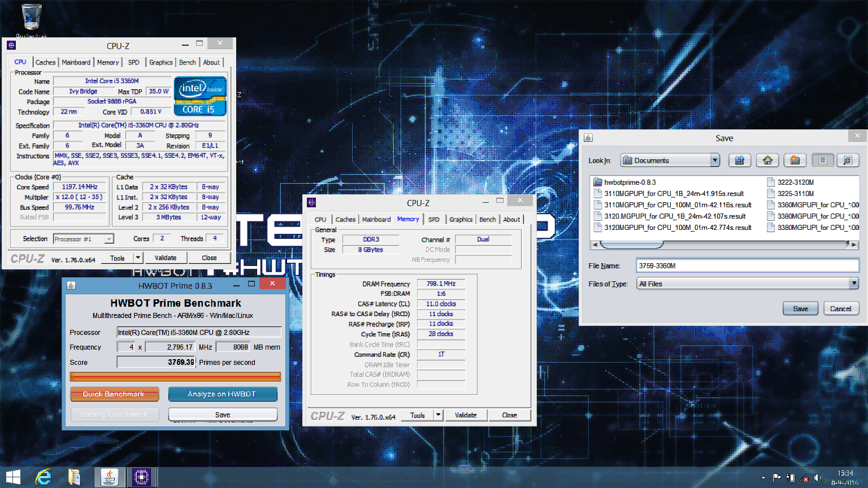Click the battery power tray icon

tap(791, 478)
